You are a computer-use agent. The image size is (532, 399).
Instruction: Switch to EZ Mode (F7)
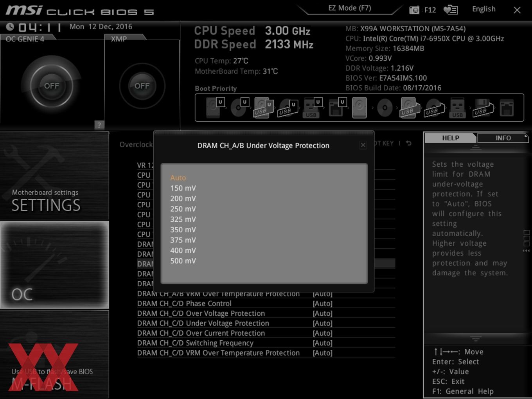click(350, 8)
